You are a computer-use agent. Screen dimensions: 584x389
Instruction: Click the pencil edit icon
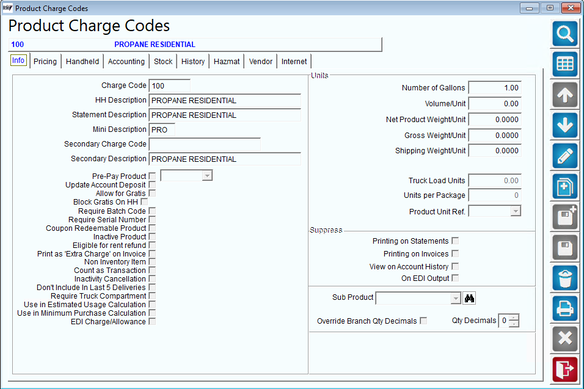(565, 156)
